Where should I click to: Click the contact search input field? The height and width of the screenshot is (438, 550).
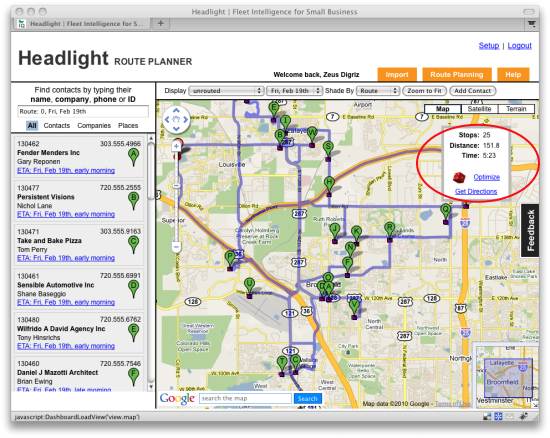click(83, 112)
